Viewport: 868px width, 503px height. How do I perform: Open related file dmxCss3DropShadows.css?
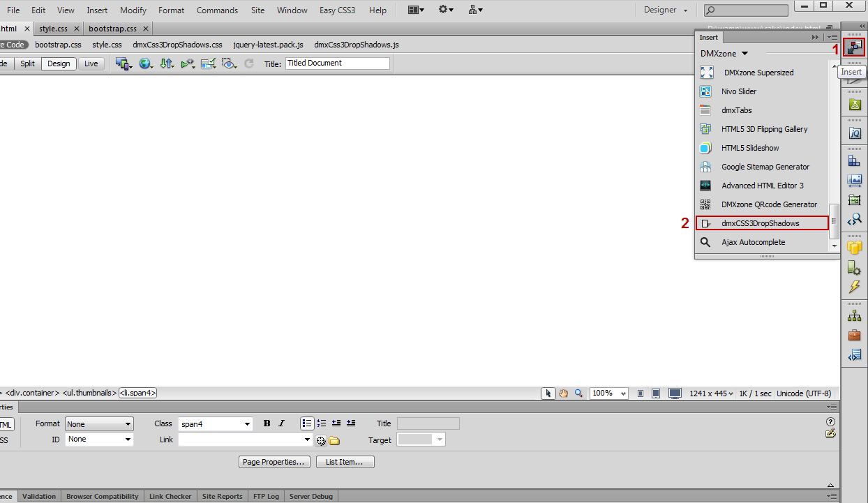click(177, 45)
